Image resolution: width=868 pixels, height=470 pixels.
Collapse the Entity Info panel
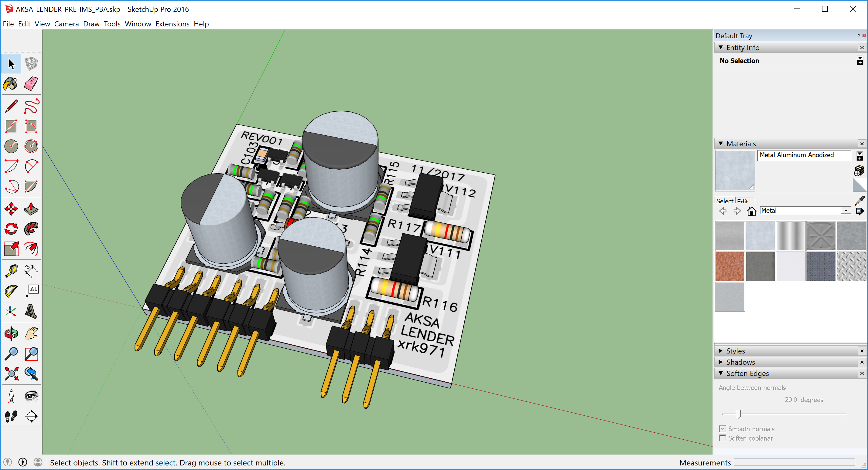click(x=721, y=47)
